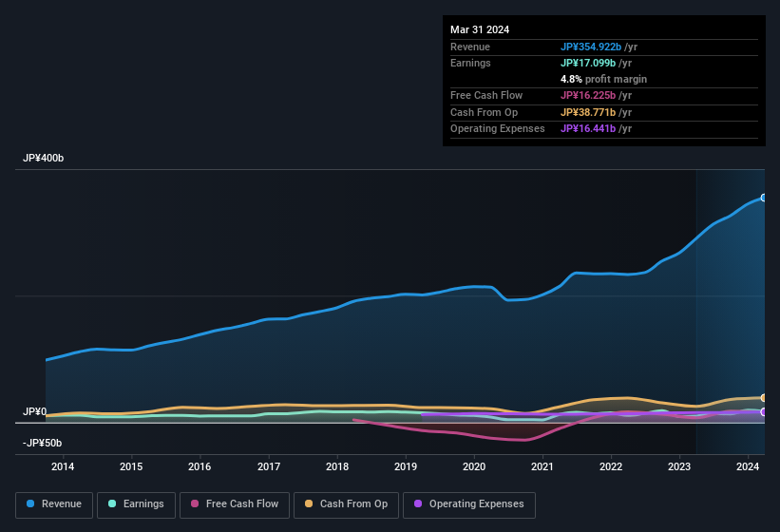Toggle the Cash From Op legend series
This screenshot has width=780, height=532.
pos(346,504)
